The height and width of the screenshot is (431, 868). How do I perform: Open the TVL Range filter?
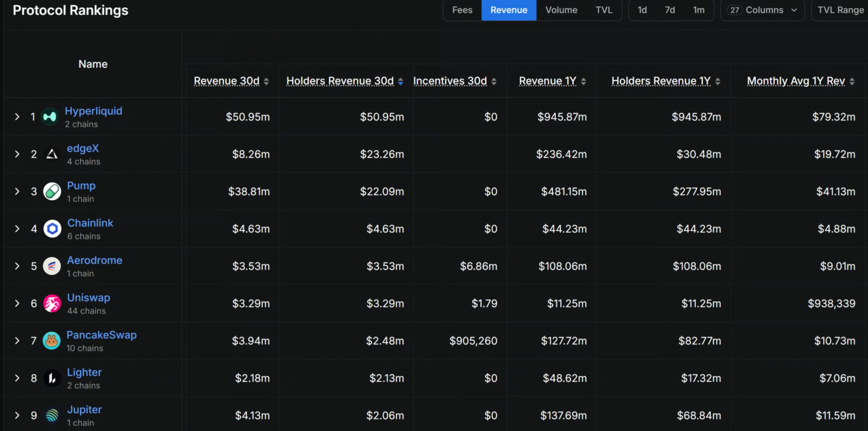point(840,10)
